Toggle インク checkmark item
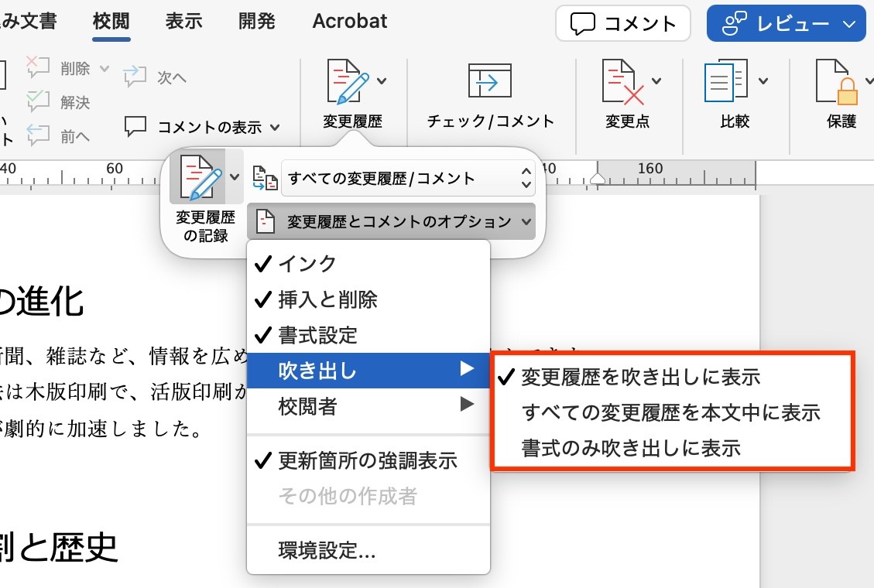 368,263
